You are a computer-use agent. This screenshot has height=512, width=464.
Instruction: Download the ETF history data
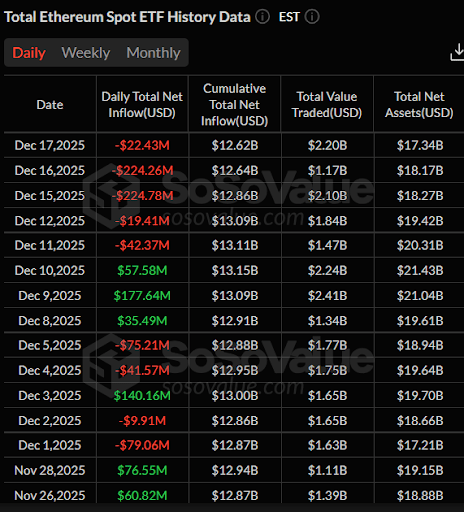pyautogui.click(x=457, y=53)
